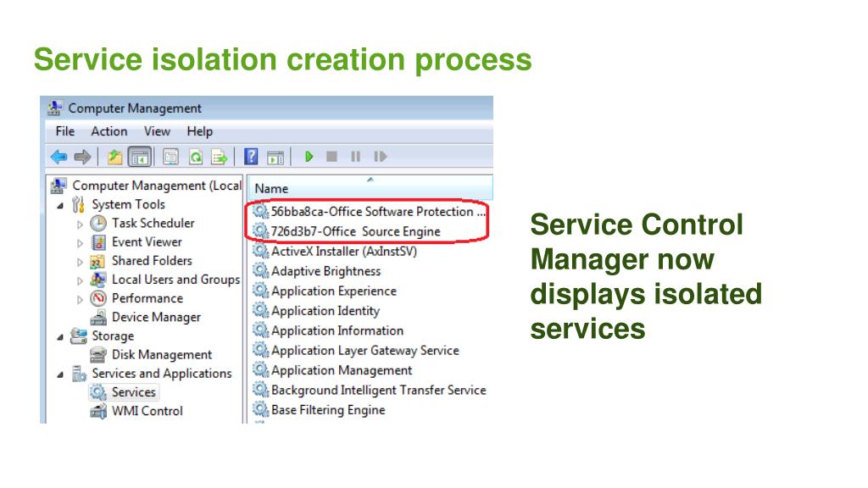Click the Pause Service button
Viewport: 868px width, 488px height.
(x=355, y=157)
